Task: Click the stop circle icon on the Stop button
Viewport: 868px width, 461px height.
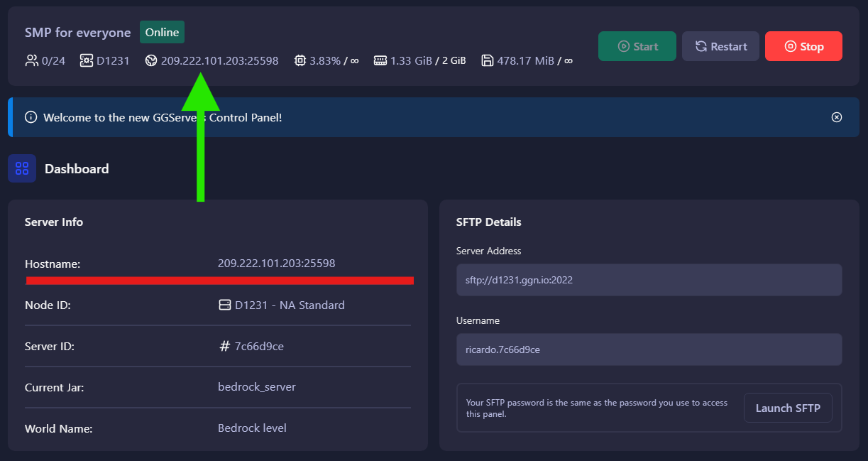Action: (789, 46)
